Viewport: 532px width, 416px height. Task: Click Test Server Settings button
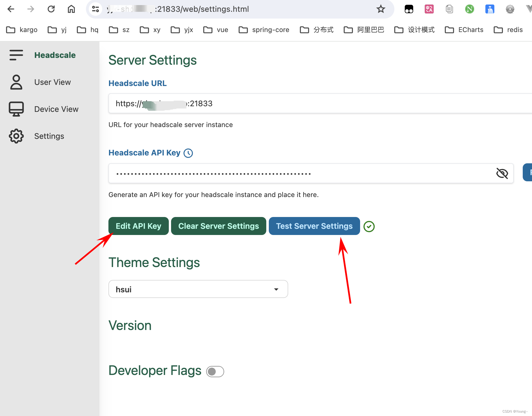pos(314,226)
